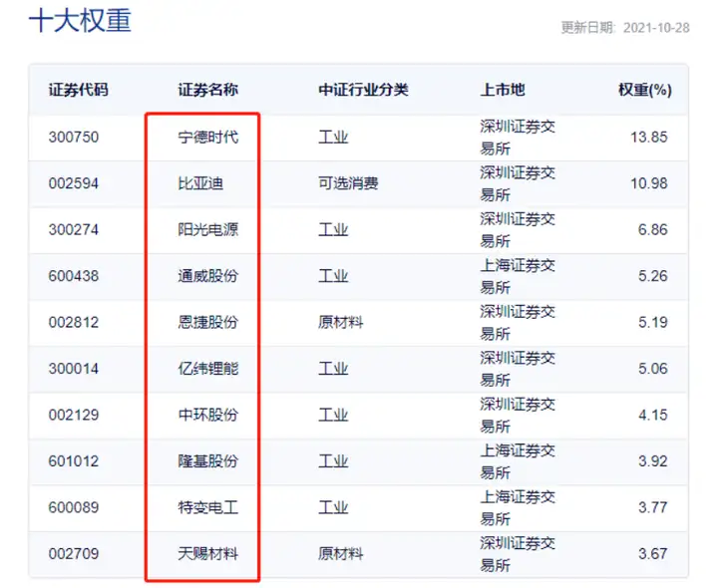Click 工业 in the 宁德时代 row
Screen dimensions: 718x588
[333, 138]
